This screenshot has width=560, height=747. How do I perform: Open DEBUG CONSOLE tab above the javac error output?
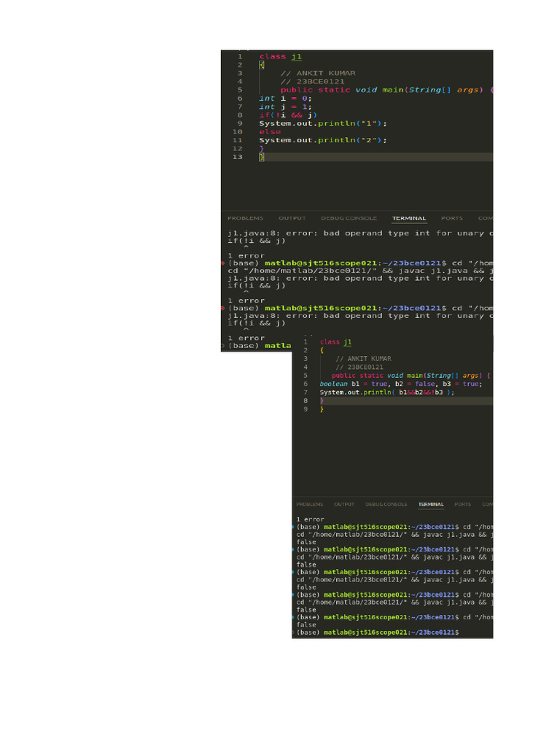349,218
